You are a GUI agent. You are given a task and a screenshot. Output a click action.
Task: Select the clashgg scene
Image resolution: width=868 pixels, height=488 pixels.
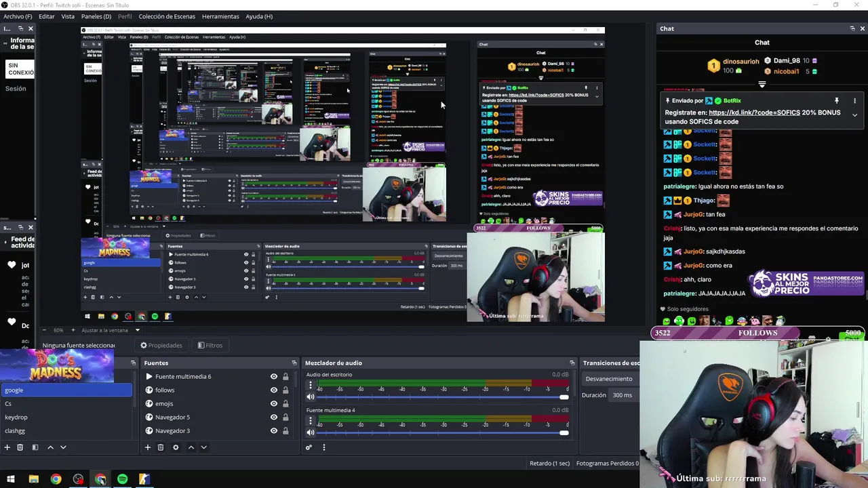[x=66, y=431]
